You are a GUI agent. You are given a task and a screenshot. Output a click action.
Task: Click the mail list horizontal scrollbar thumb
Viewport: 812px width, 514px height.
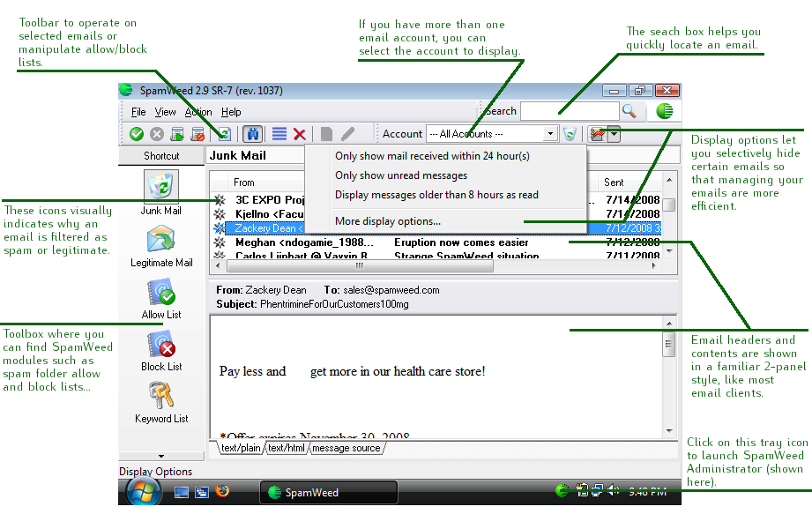pos(360,265)
